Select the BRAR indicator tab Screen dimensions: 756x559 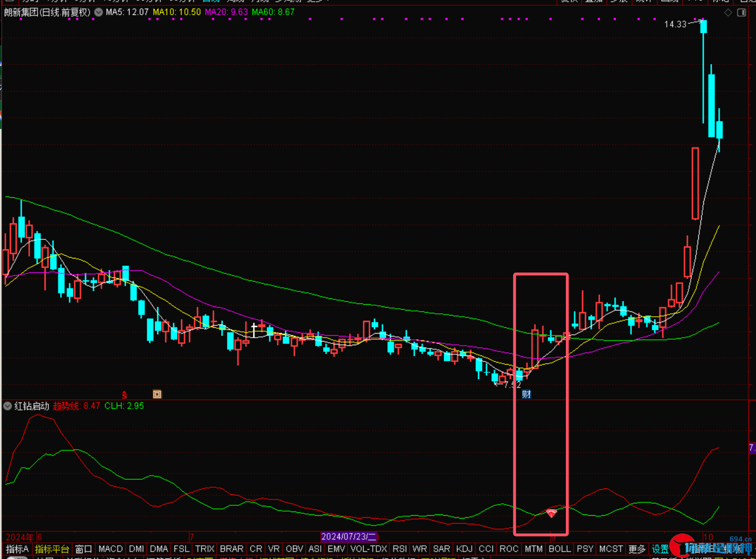point(232,549)
